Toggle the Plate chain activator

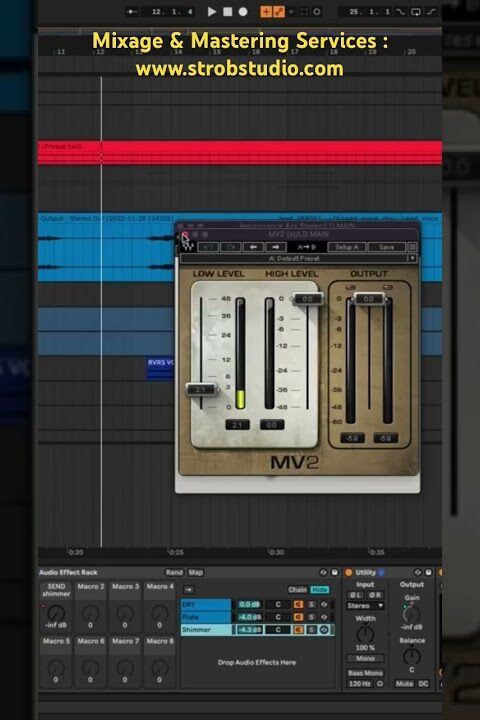pos(298,617)
